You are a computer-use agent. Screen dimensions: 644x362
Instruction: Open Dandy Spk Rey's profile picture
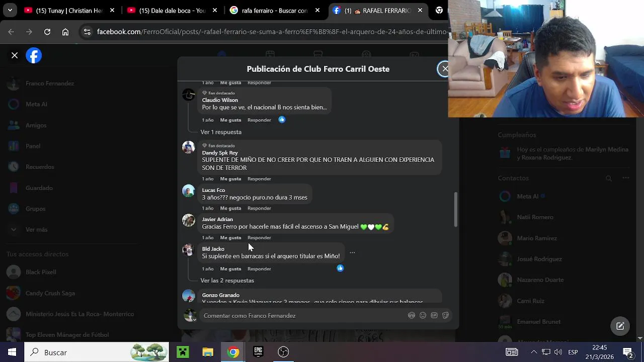point(189,147)
